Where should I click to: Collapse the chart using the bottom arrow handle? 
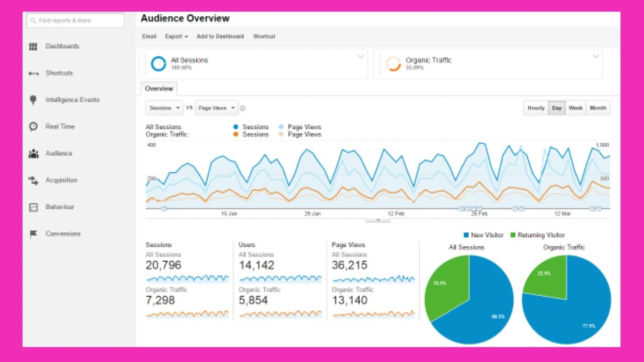point(378,220)
